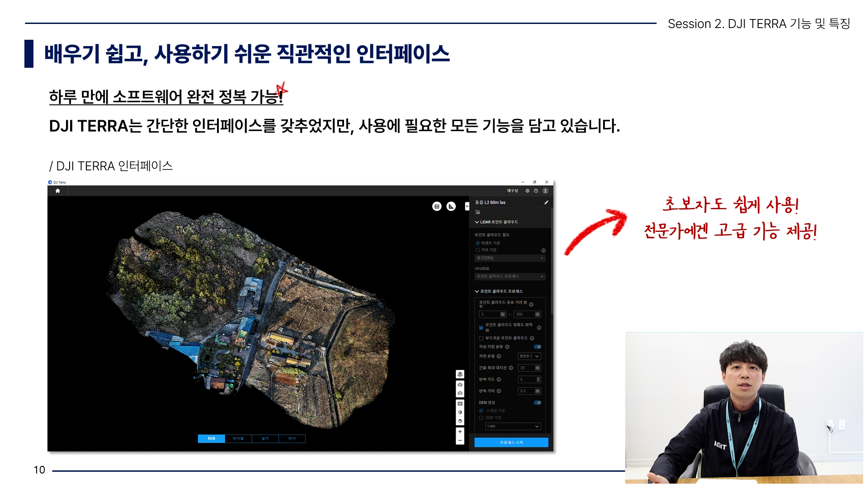Show info for 반복 거리
This screenshot has width=868, height=488.
pos(499,391)
